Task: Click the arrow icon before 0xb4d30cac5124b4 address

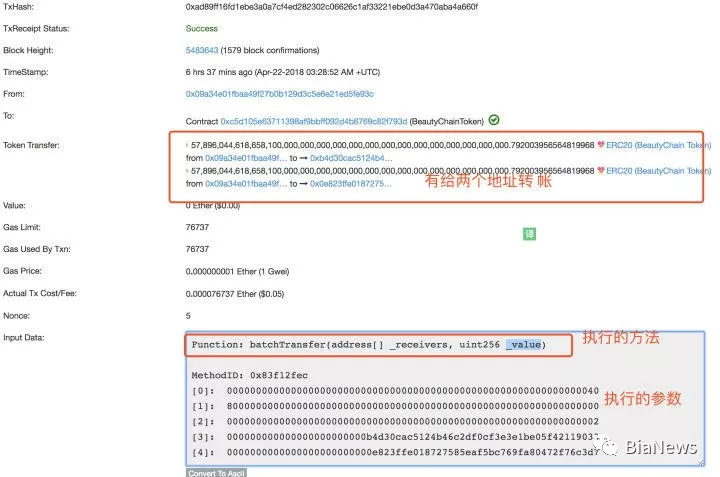Action: pos(304,158)
